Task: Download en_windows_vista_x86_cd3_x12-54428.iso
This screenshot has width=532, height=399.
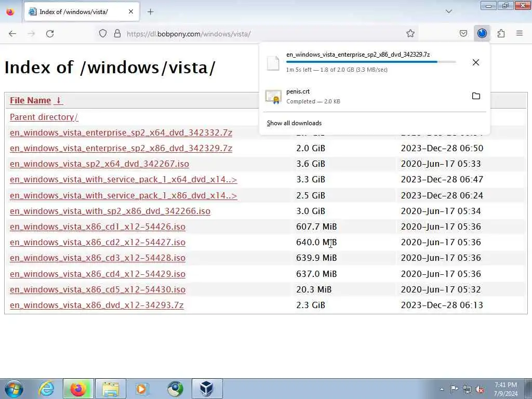Action: coord(98,258)
